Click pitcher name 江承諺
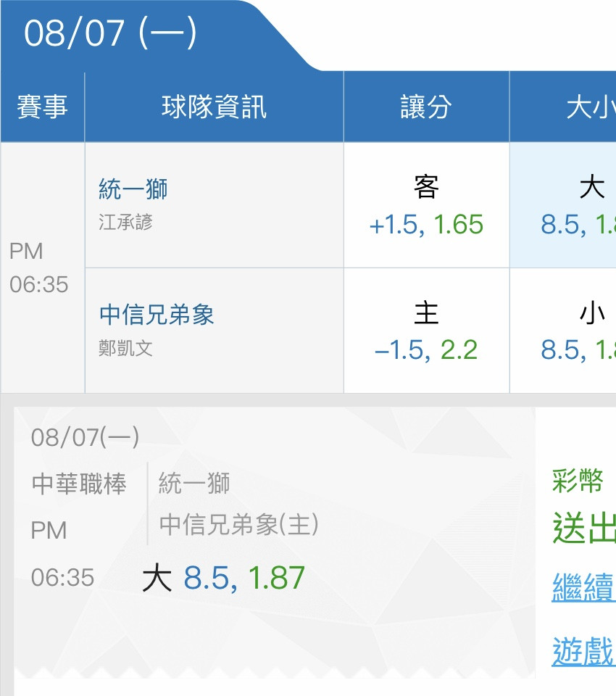616x696 pixels. pos(125,222)
